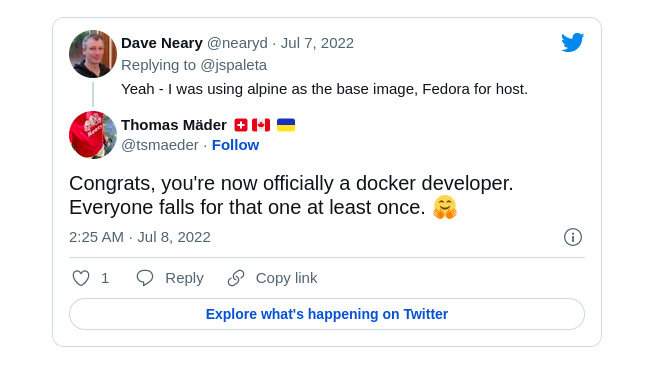Click the Ukrainian flag emoji
Image resolution: width=666 pixels, height=378 pixels.
[x=286, y=125]
